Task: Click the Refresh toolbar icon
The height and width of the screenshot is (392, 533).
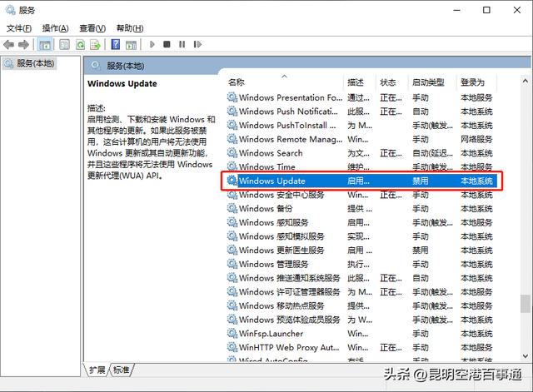Action: [x=80, y=44]
